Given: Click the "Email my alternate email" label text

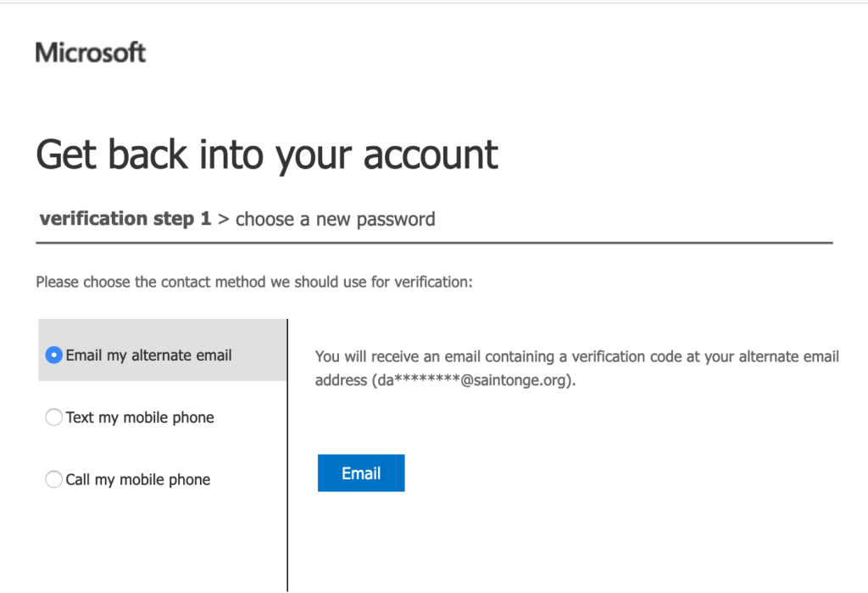Looking at the screenshot, I should click(148, 355).
